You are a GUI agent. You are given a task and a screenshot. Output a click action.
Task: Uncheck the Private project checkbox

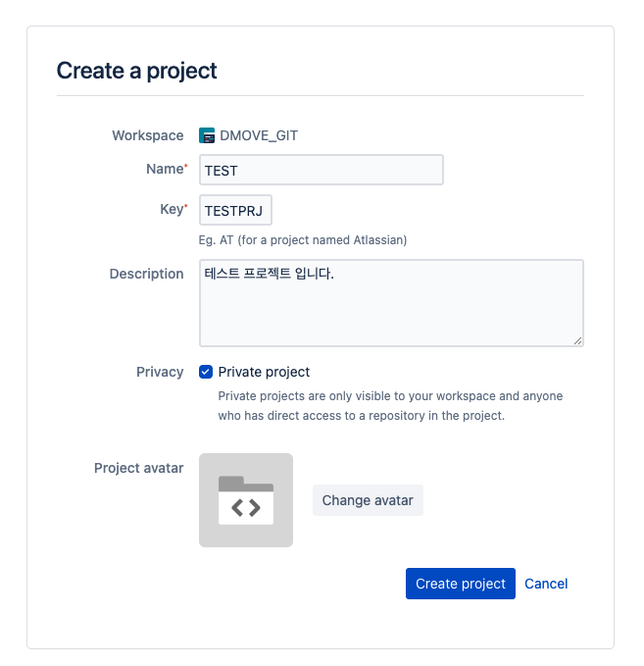click(206, 372)
